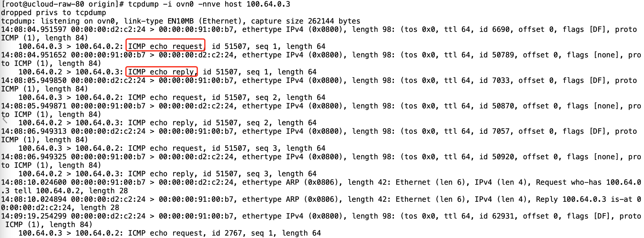644x238 pixels.
Task: Click the red-boxed ICMP echo reply text
Action: point(161,72)
